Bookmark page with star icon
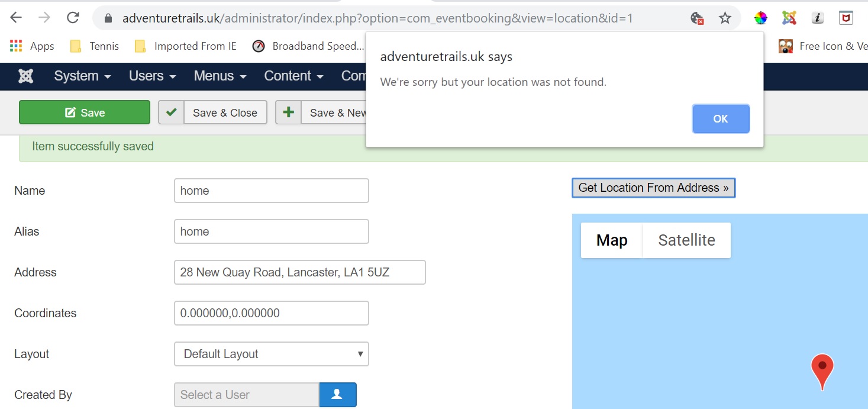The width and height of the screenshot is (868, 409). (x=725, y=18)
